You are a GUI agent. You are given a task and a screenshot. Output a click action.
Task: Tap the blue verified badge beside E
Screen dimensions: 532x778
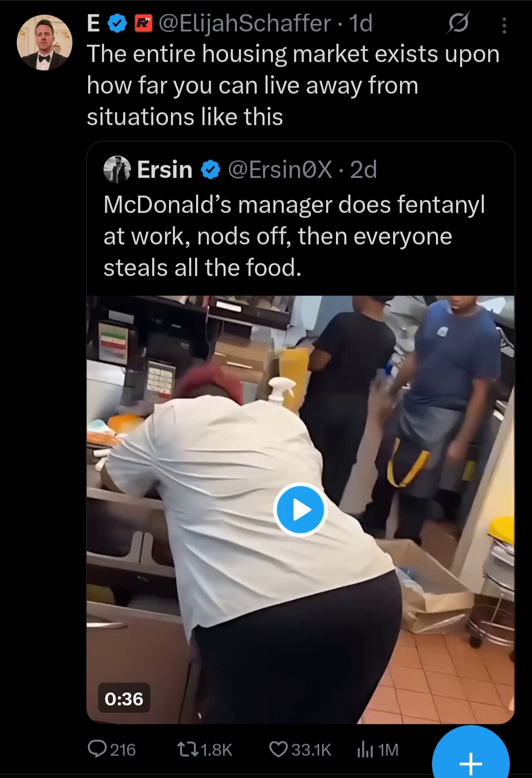point(117,23)
